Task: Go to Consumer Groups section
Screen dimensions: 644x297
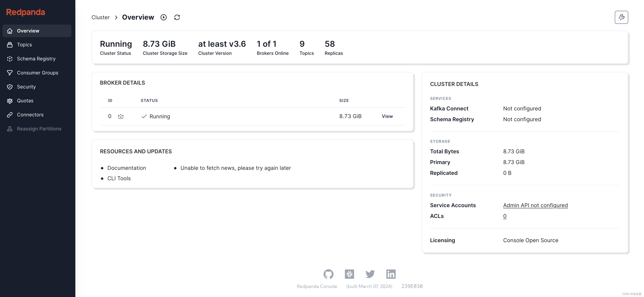Action: coord(37,73)
